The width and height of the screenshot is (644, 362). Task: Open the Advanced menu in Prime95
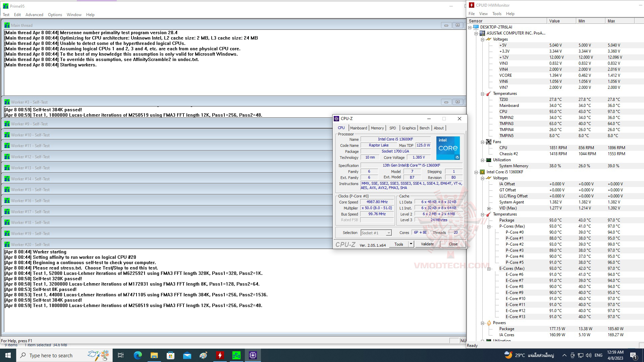pyautogui.click(x=34, y=15)
